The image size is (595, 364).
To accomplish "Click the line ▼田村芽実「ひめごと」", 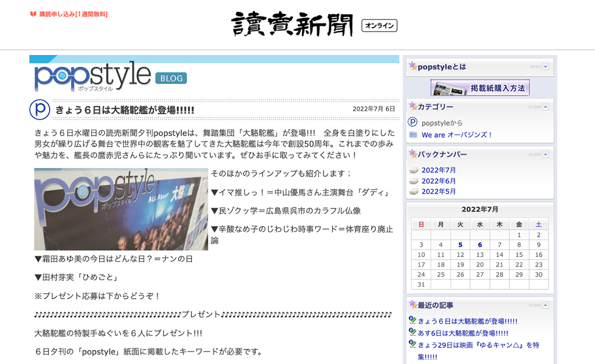I will coord(77,277).
